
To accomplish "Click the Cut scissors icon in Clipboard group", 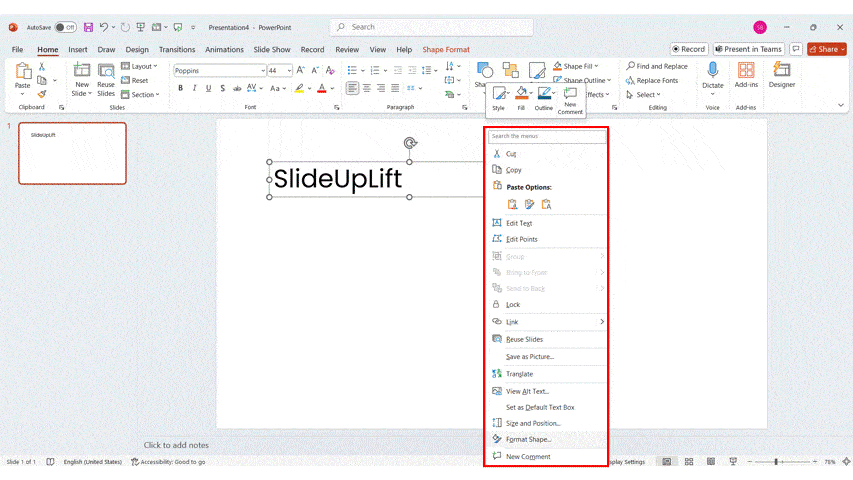I will tap(42, 67).
